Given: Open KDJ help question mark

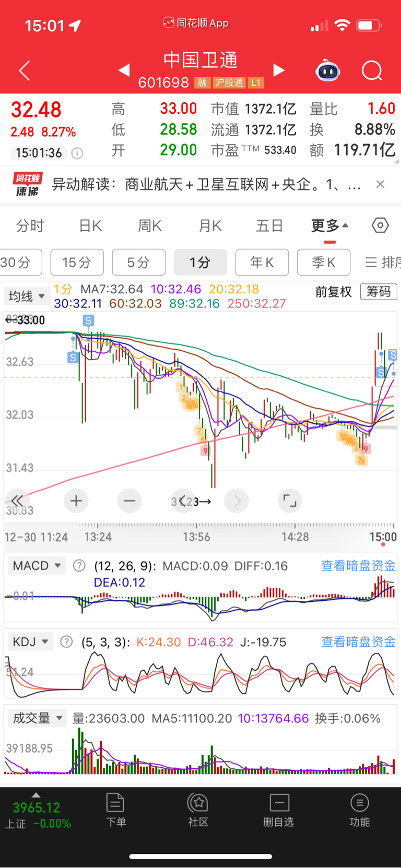Looking at the screenshot, I should click(66, 642).
